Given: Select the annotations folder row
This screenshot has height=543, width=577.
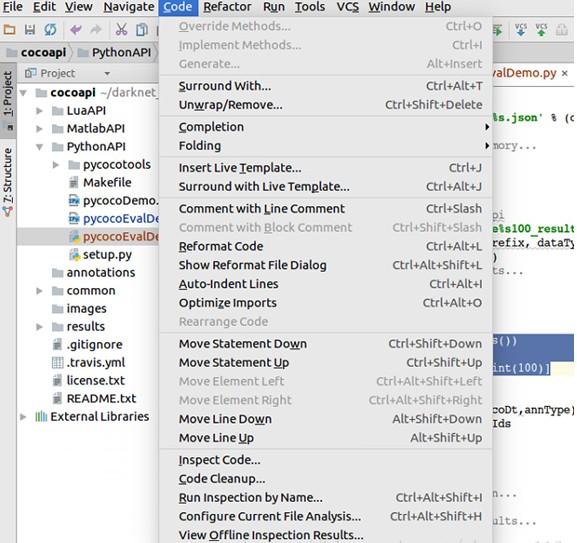Looking at the screenshot, I should 88,273.
